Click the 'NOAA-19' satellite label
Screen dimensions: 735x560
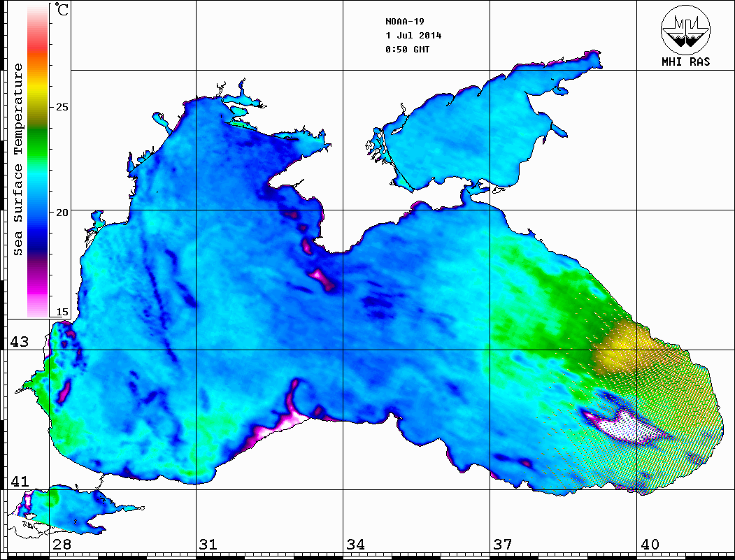click(404, 22)
